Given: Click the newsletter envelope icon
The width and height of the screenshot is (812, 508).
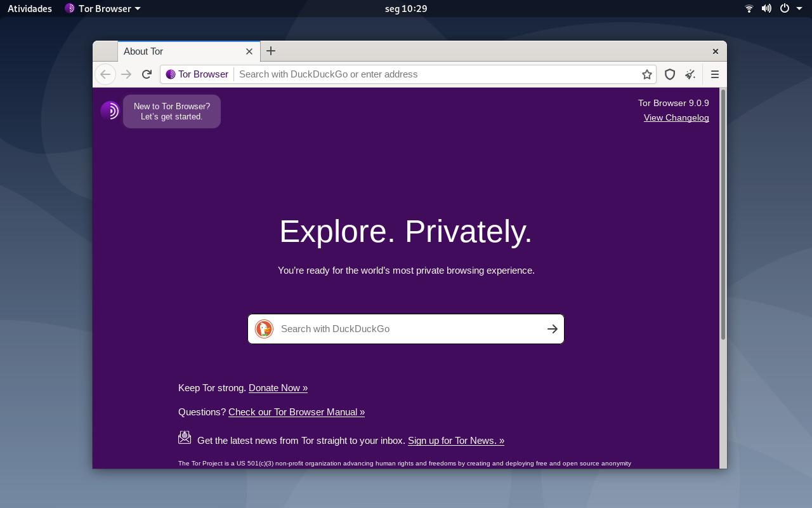Looking at the screenshot, I should pyautogui.click(x=185, y=437).
